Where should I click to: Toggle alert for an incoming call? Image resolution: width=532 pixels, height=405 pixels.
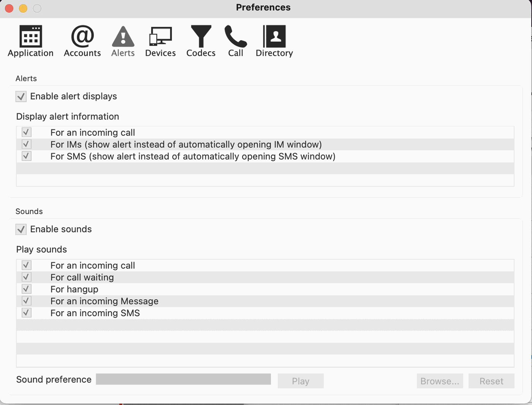26,132
